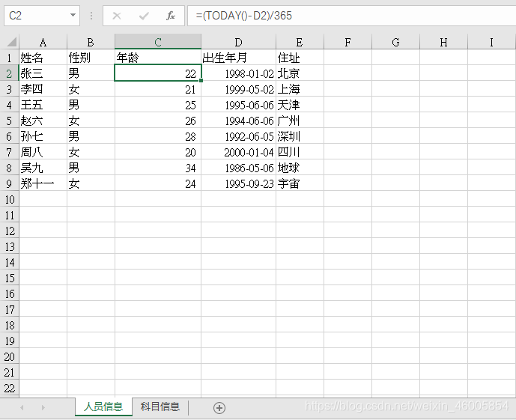Screen dimensions: 516x420
Task: Select the cell containing 郑十一
Action: pyautogui.click(x=43, y=183)
